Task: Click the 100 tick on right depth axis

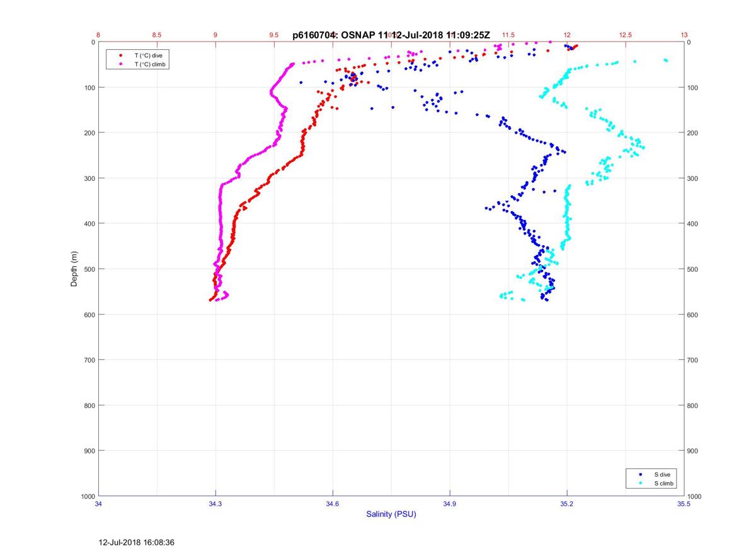Action: point(692,88)
